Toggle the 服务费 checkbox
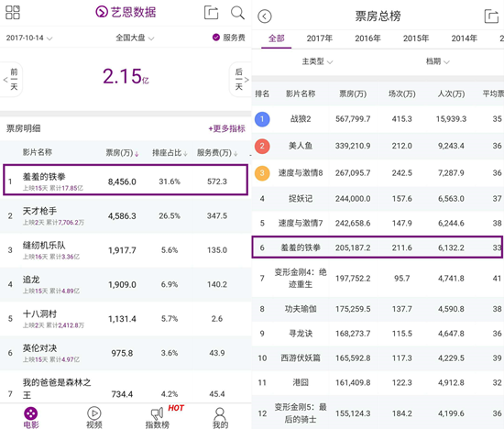Image resolution: width=504 pixels, height=429 pixels. coord(216,38)
